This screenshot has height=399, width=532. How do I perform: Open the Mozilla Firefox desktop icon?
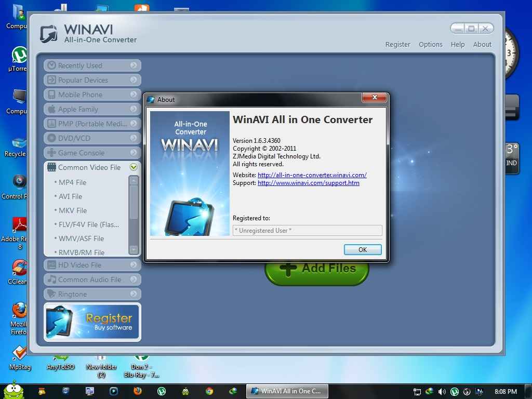[19, 318]
